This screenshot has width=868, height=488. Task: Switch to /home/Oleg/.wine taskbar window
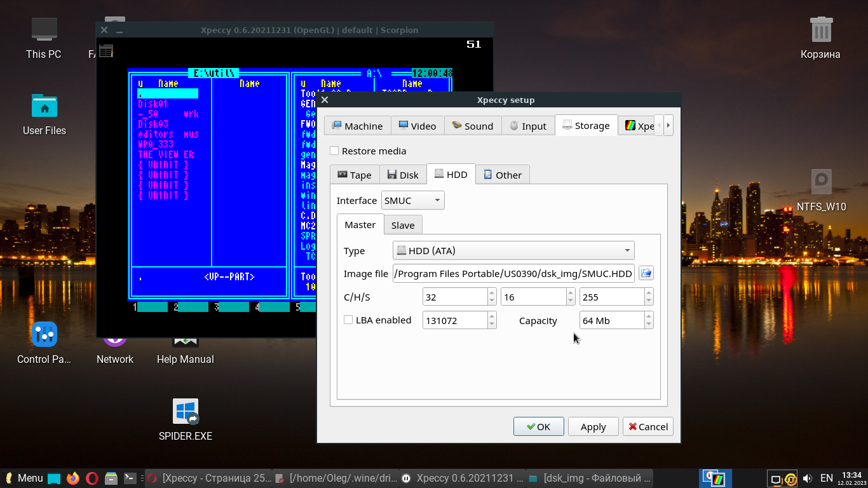pyautogui.click(x=336, y=478)
